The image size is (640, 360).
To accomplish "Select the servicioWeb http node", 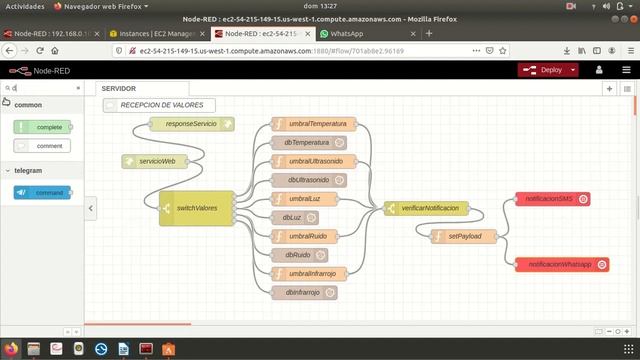I will pos(155,161).
